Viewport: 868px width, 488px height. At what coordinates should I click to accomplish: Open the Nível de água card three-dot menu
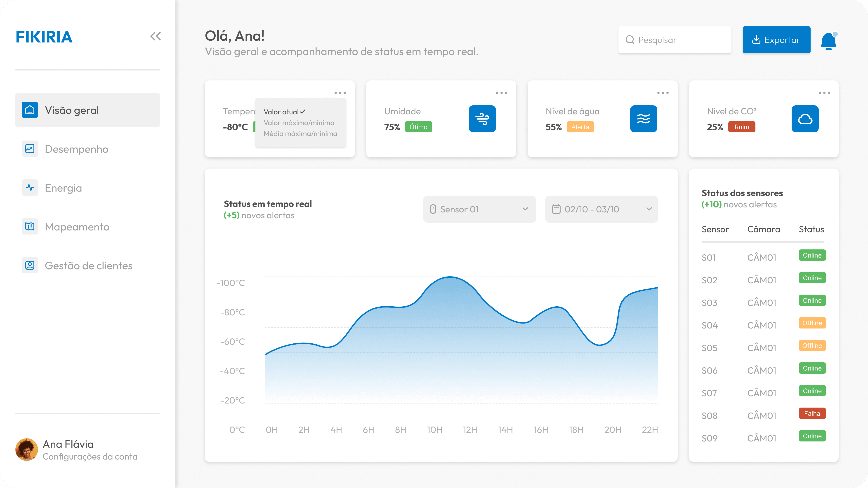(663, 93)
